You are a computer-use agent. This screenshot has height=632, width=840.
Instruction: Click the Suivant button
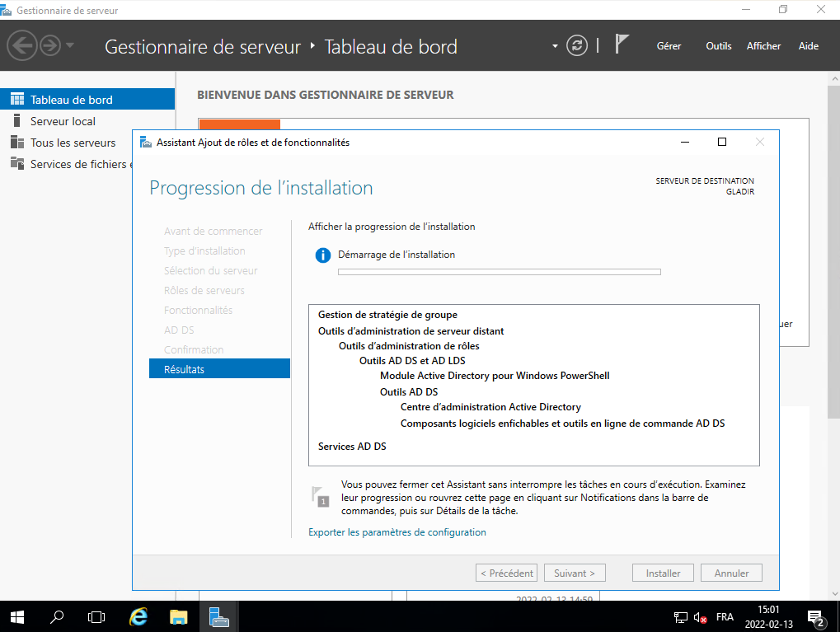click(575, 573)
